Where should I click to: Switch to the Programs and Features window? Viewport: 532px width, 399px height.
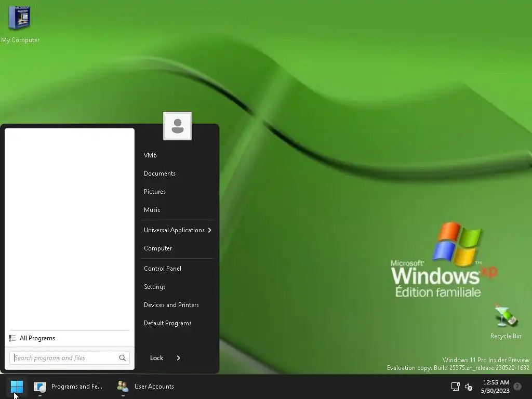point(69,387)
